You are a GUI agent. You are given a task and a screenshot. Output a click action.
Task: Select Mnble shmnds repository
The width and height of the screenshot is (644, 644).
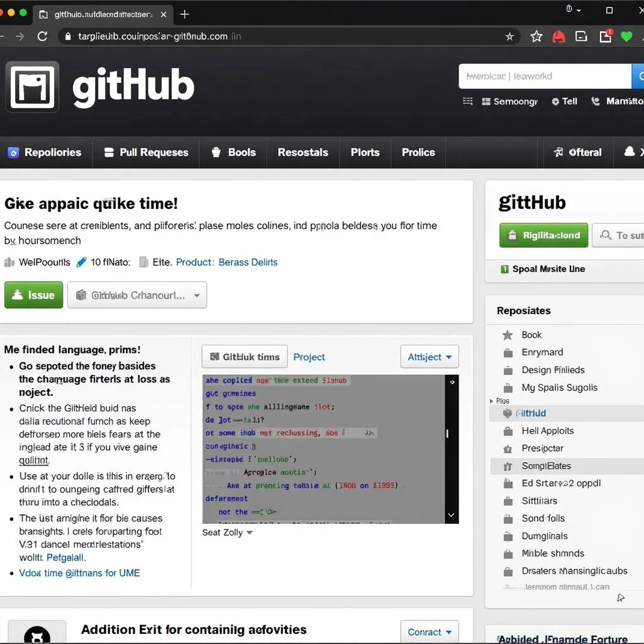pyautogui.click(x=553, y=553)
